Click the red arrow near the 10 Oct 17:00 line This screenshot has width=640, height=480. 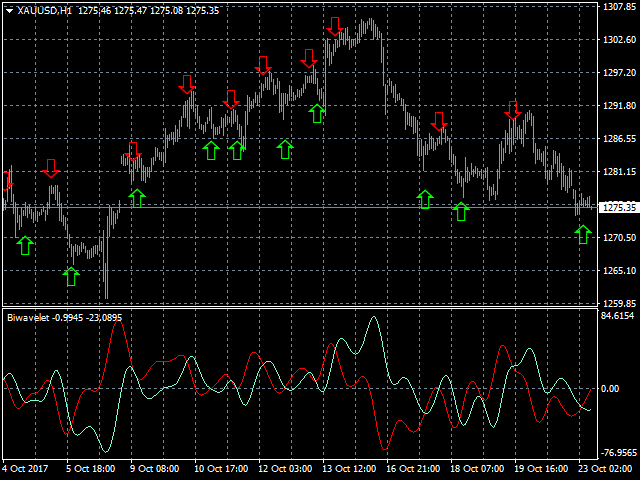pyautogui.click(x=231, y=100)
